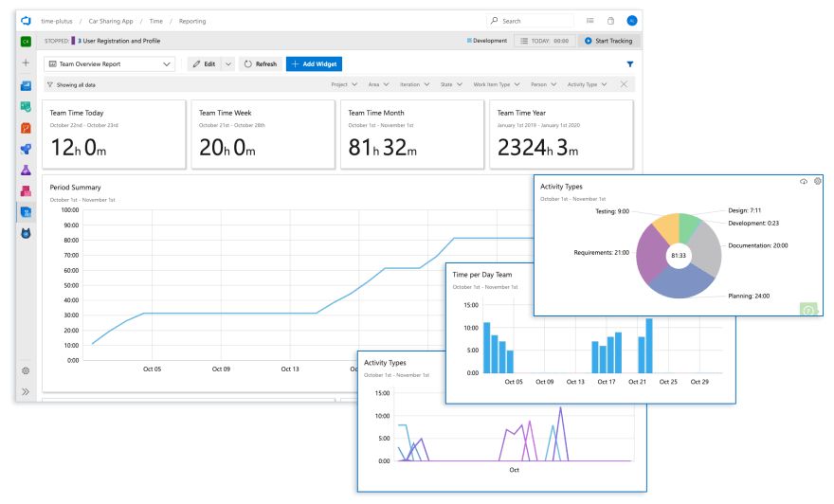Viewport: 834px width, 504px height.
Task: Click the download icon on Activity Types widget
Action: pos(803,181)
